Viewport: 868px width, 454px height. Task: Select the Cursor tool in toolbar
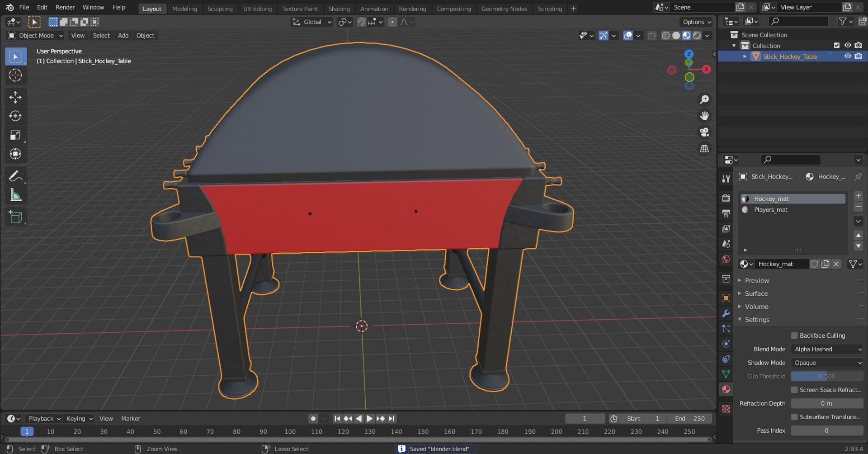click(15, 75)
